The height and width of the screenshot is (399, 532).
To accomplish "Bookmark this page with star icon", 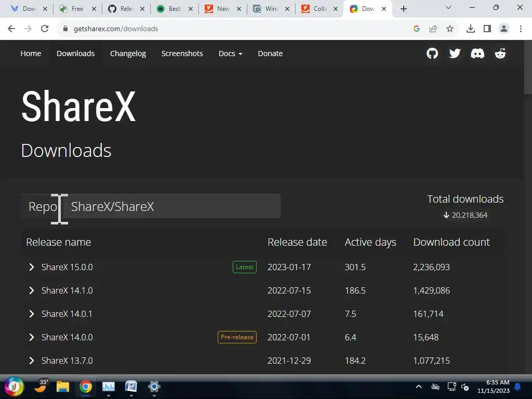I will point(450,29).
